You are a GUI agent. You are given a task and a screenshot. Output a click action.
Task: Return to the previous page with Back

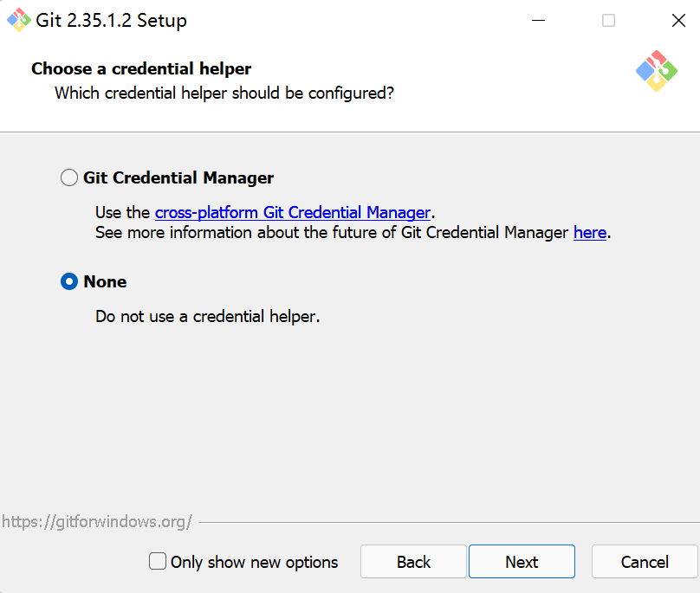tap(413, 561)
